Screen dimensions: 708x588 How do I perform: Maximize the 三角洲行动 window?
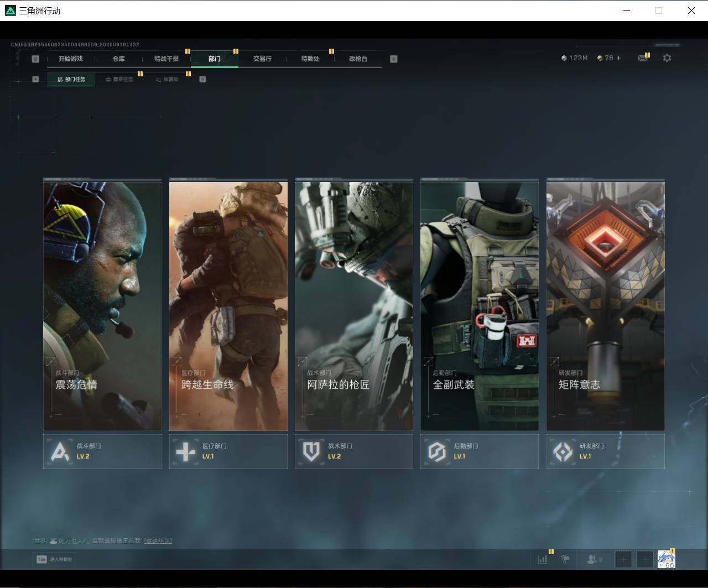click(659, 11)
